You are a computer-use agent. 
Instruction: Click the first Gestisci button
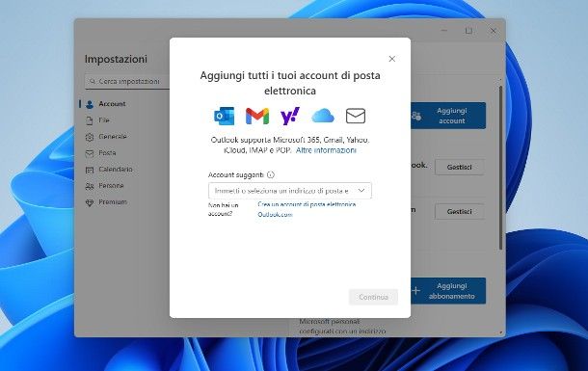tap(459, 167)
